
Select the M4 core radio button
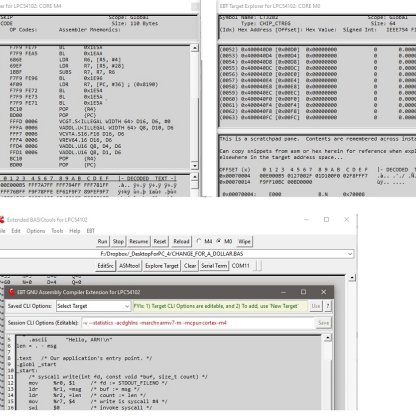coord(199,241)
